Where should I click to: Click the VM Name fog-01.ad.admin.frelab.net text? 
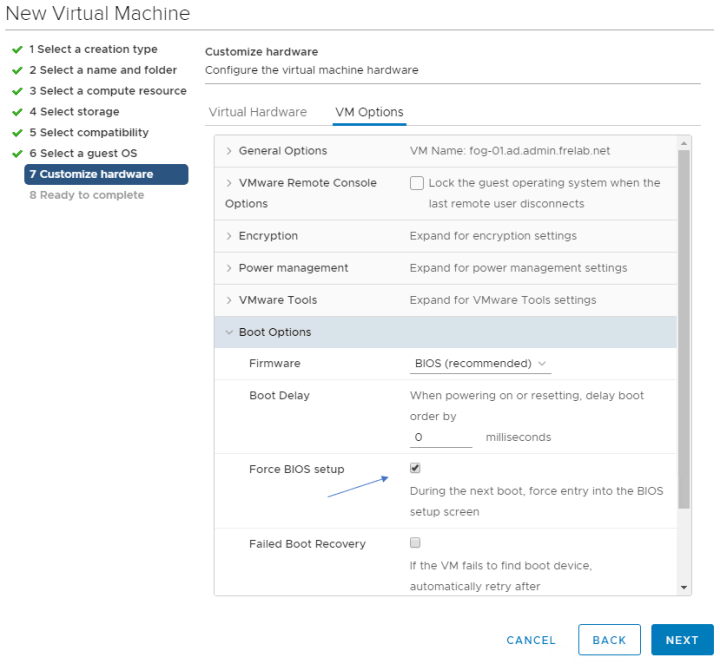point(510,151)
